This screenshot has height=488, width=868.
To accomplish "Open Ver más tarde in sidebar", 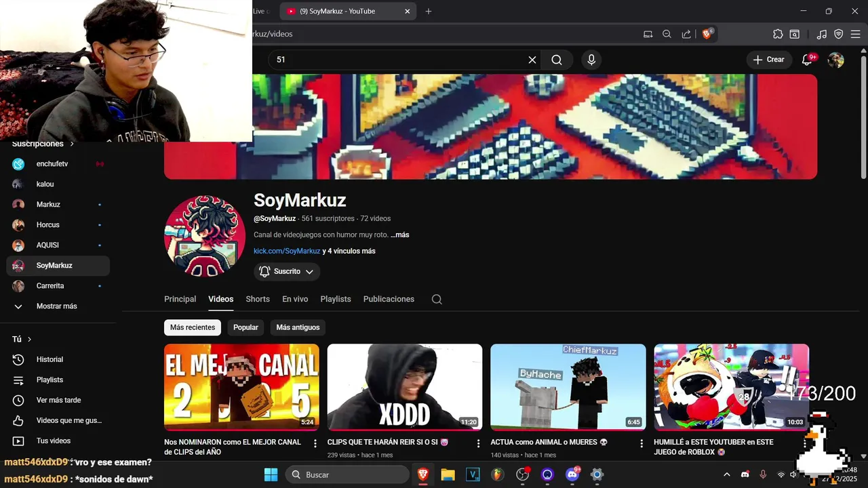I will [x=58, y=400].
